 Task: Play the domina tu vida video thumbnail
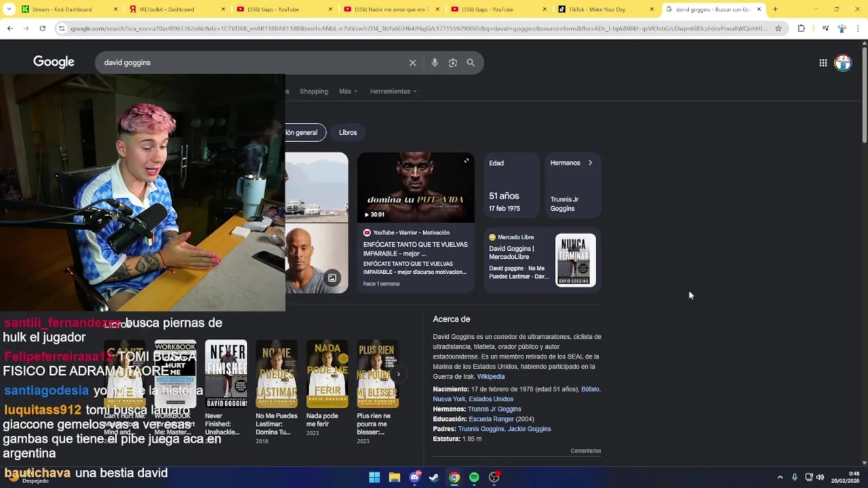pos(416,188)
